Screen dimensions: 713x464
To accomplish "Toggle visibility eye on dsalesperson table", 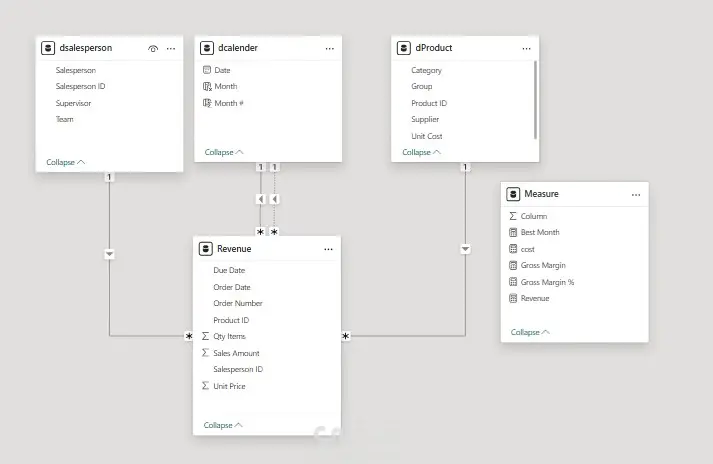I will 153,48.
